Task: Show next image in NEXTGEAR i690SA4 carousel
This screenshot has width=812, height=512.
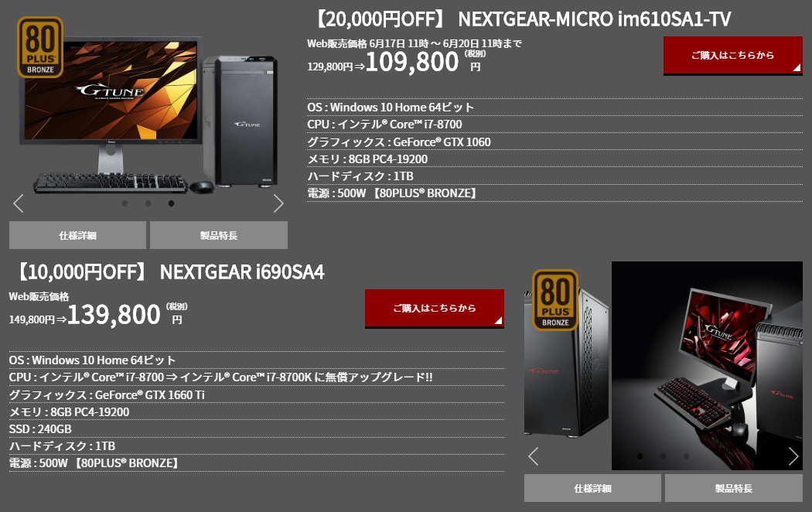Action: pos(793,456)
